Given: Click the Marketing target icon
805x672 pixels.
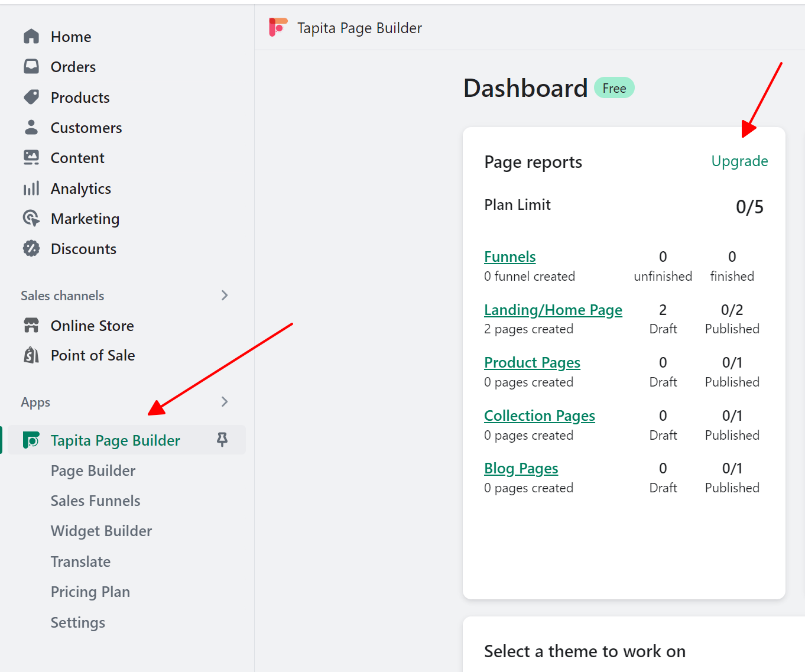Looking at the screenshot, I should (x=31, y=219).
